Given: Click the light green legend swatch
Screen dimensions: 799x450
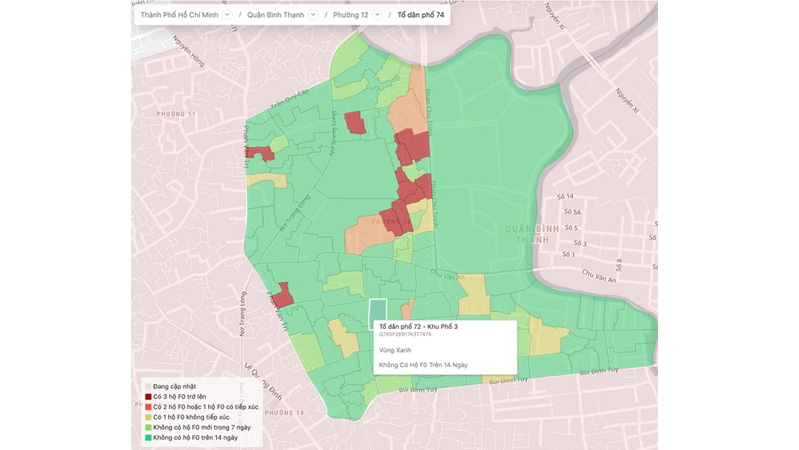Looking at the screenshot, I should pos(148,427).
